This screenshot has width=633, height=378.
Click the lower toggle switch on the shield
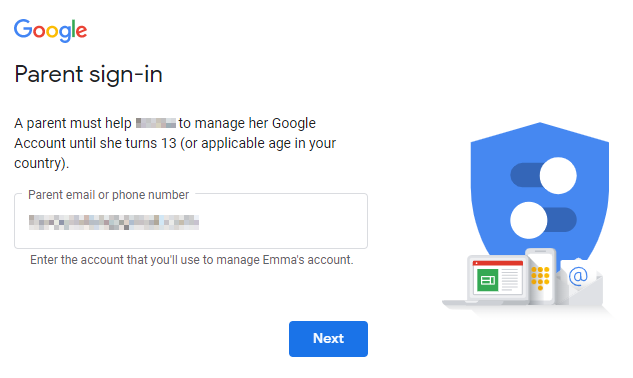[x=543, y=220]
